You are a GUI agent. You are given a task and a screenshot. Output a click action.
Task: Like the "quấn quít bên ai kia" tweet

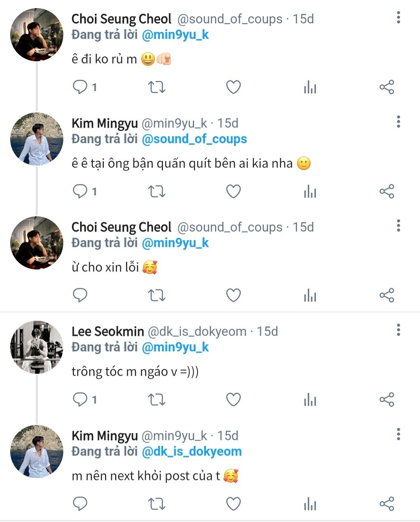(x=233, y=192)
